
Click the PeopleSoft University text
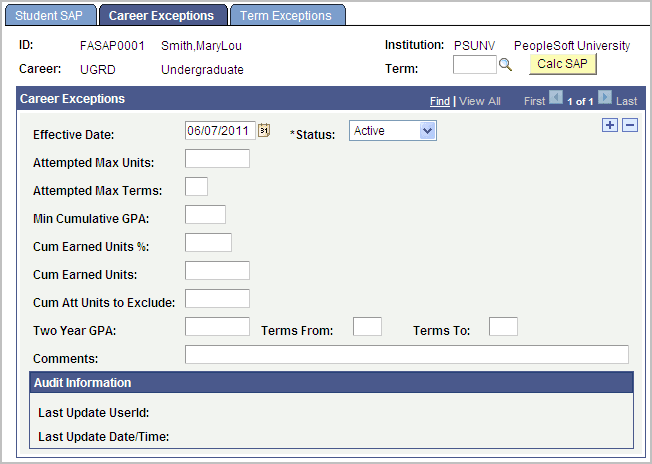[572, 46]
